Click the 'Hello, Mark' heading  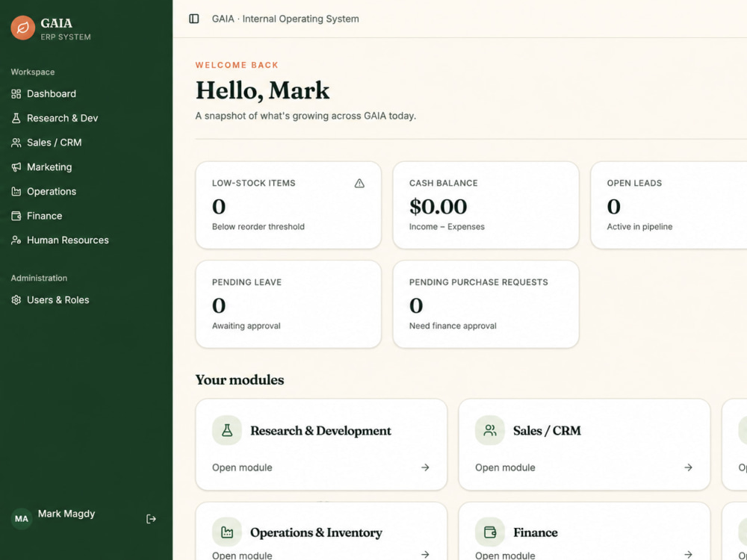(262, 91)
